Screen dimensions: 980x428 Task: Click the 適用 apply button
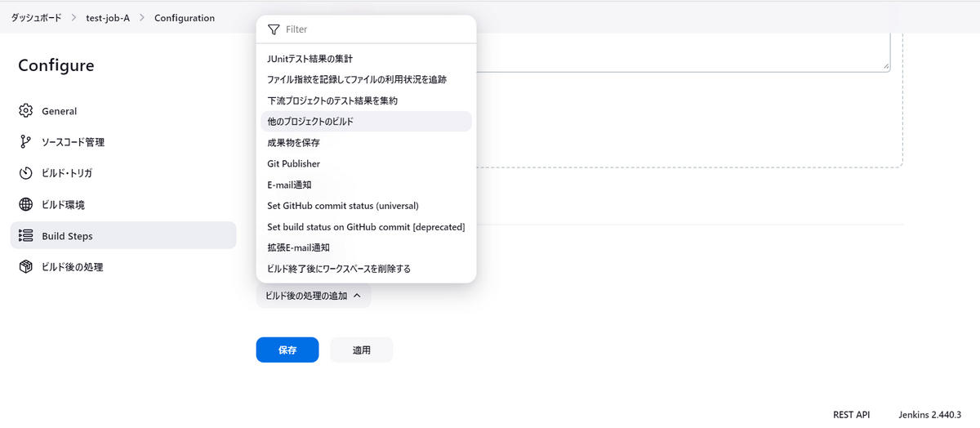362,350
